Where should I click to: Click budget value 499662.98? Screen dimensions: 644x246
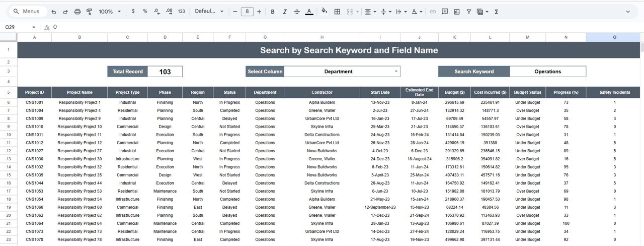click(454, 239)
